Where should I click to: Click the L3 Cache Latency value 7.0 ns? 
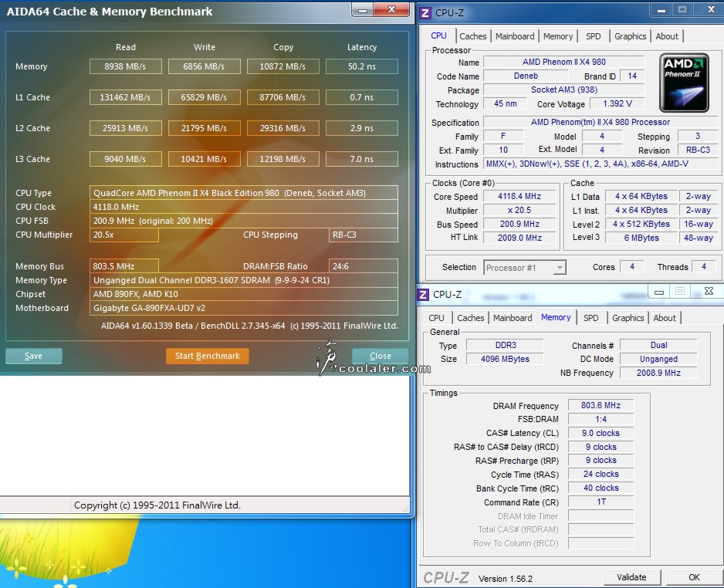361,159
